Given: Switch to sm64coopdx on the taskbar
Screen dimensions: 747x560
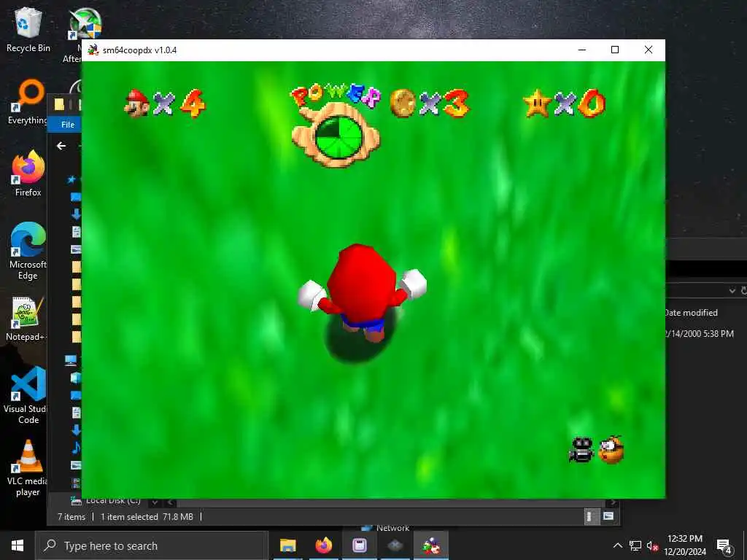Looking at the screenshot, I should (x=430, y=545).
